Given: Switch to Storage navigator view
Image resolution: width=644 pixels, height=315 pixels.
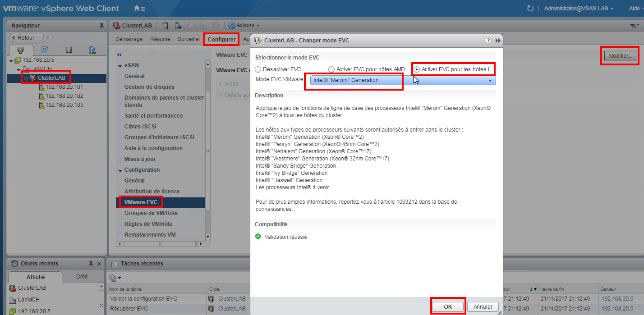Looking at the screenshot, I should [x=69, y=50].
